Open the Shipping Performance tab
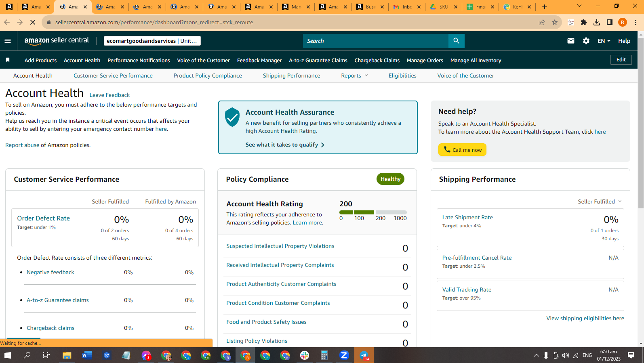This screenshot has width=644, height=363. click(x=291, y=76)
